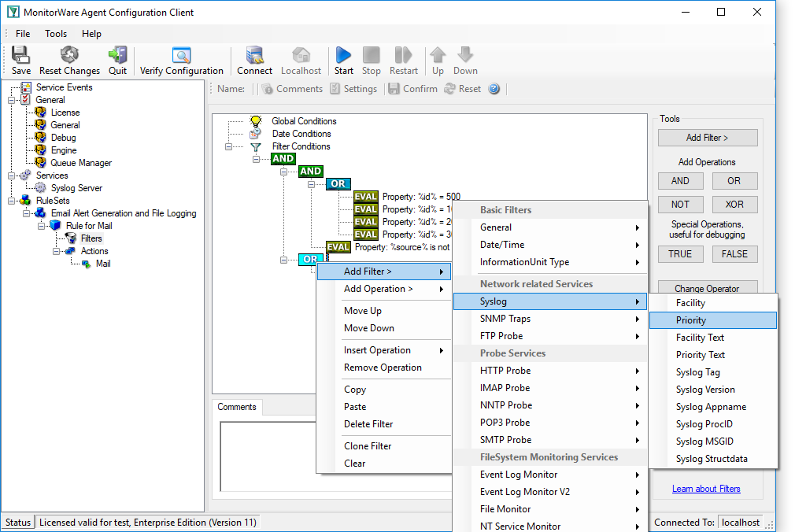Click the Up arrow toolbar icon
The height and width of the screenshot is (532, 795).
pos(438,55)
